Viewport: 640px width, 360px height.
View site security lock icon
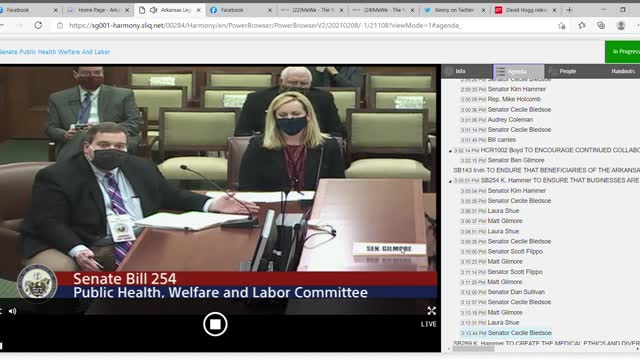[x=60, y=25]
